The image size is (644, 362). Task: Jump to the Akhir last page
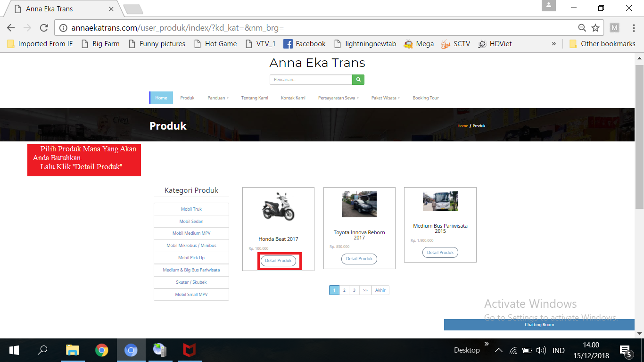coord(380,290)
